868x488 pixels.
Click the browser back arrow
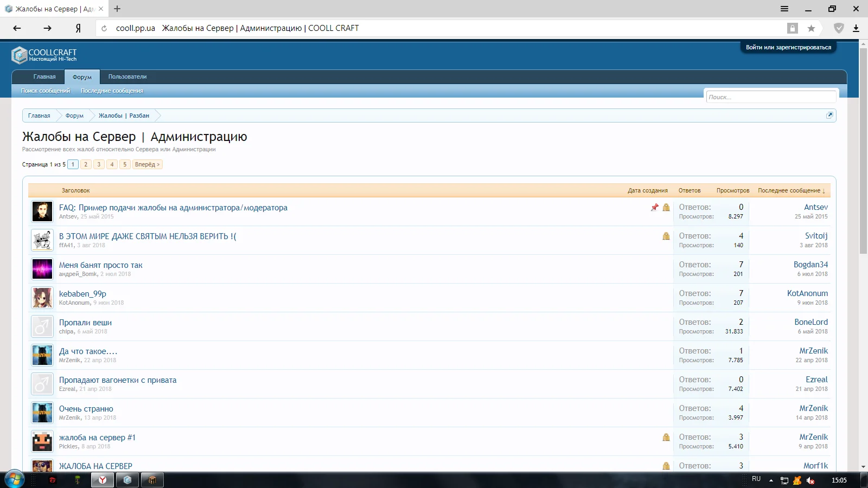pos(17,28)
